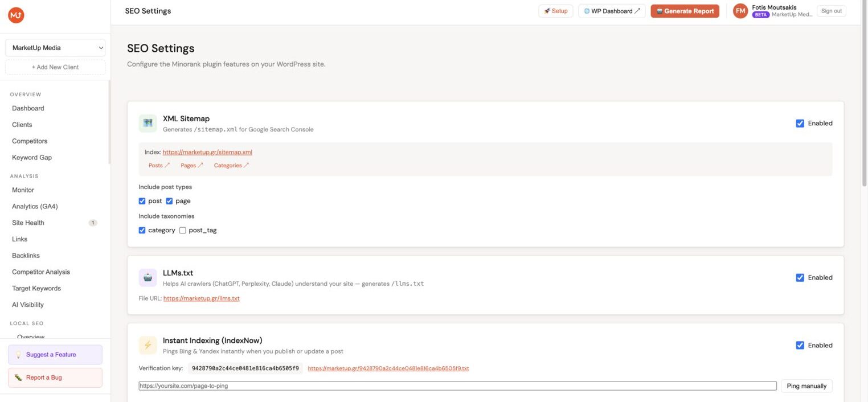Disable the XML Sitemap Enabled checkbox
This screenshot has height=402, width=868.
pyautogui.click(x=800, y=123)
